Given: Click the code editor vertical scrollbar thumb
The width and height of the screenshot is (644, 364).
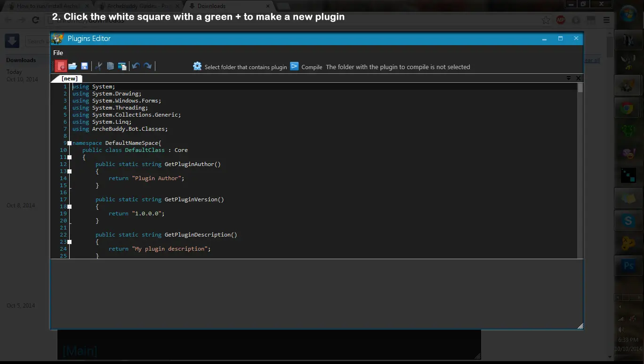Looking at the screenshot, I should [x=580, y=88].
